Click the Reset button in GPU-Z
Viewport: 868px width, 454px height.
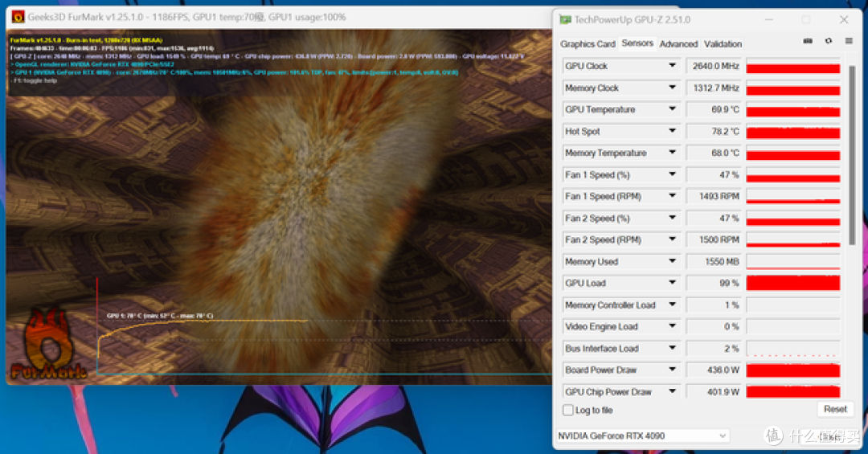(835, 409)
